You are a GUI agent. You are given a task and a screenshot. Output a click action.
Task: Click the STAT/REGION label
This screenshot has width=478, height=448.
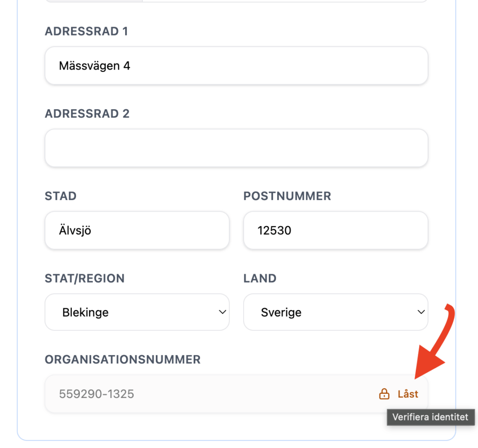84,278
